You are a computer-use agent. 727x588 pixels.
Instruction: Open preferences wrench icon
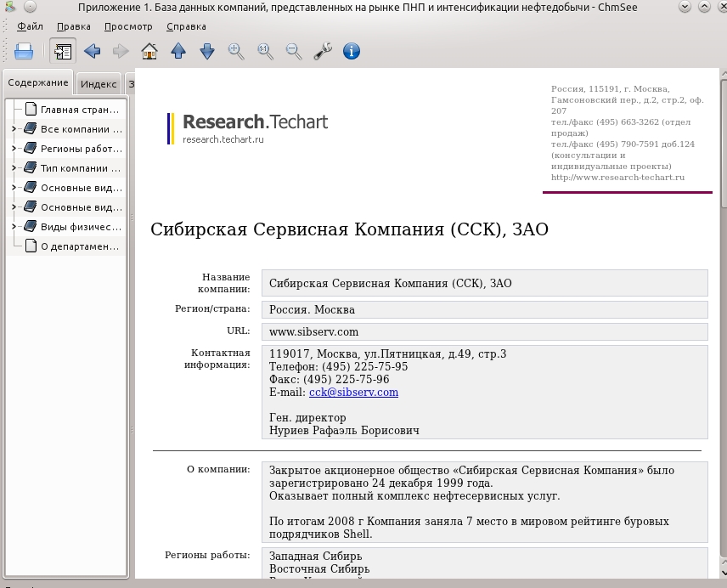pyautogui.click(x=323, y=51)
